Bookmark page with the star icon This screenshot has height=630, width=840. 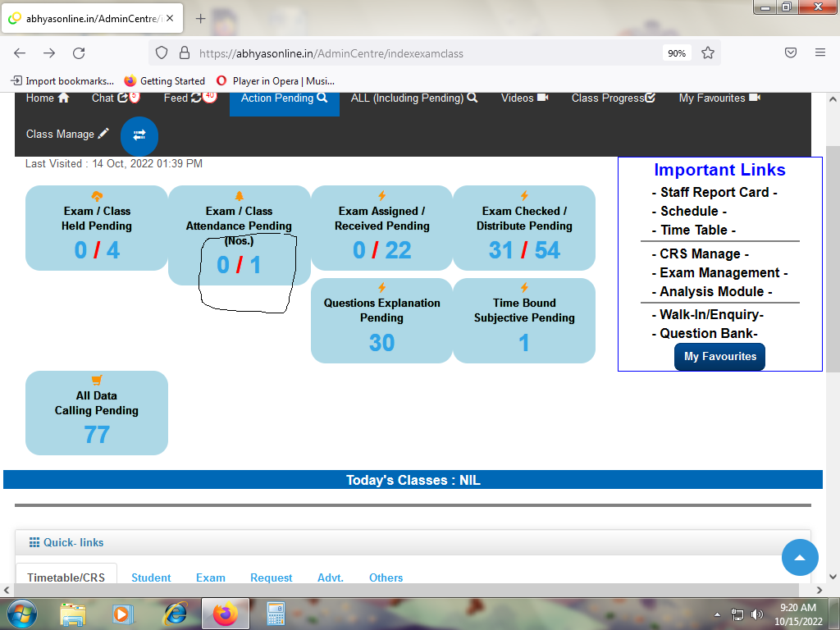coord(708,52)
